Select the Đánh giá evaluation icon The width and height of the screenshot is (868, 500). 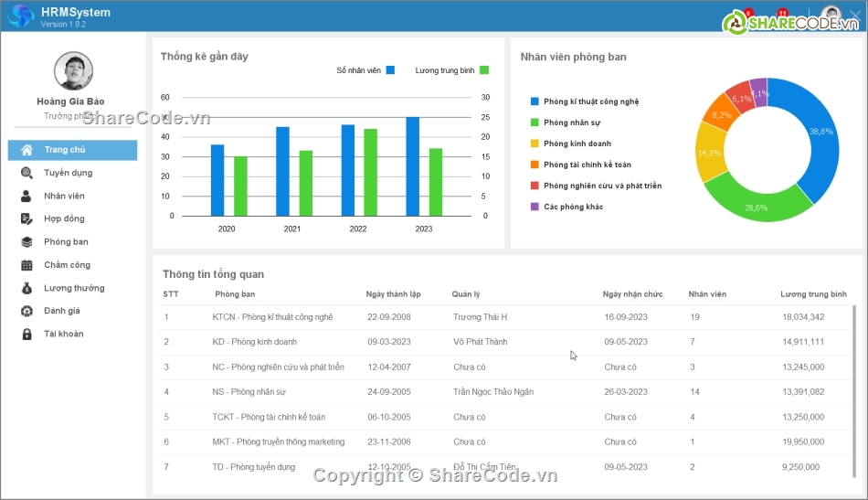pos(26,311)
